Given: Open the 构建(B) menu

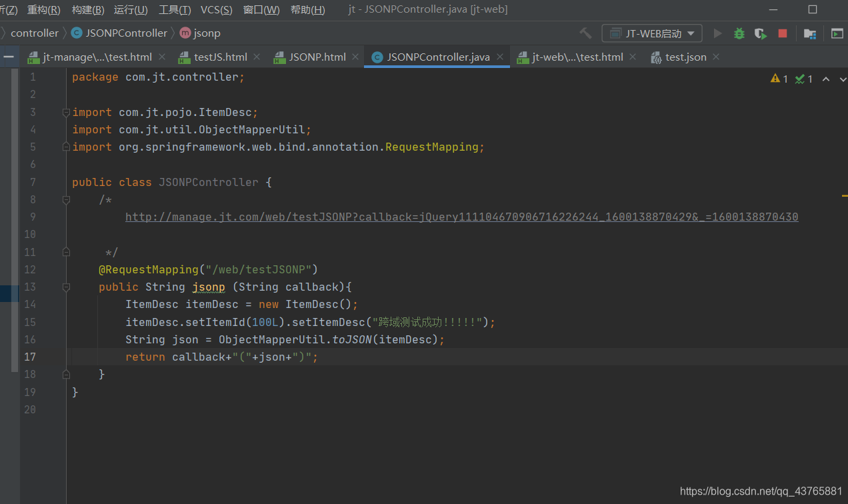Looking at the screenshot, I should click(87, 9).
